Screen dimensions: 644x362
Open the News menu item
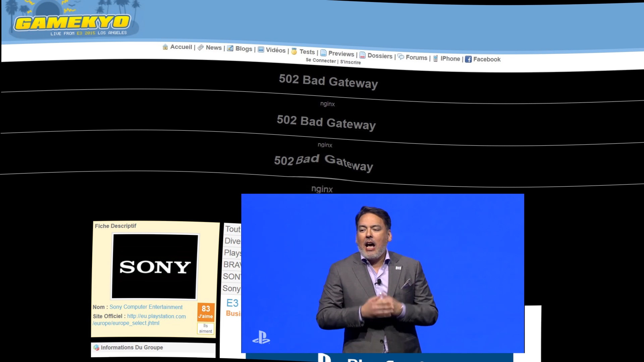[214, 48]
